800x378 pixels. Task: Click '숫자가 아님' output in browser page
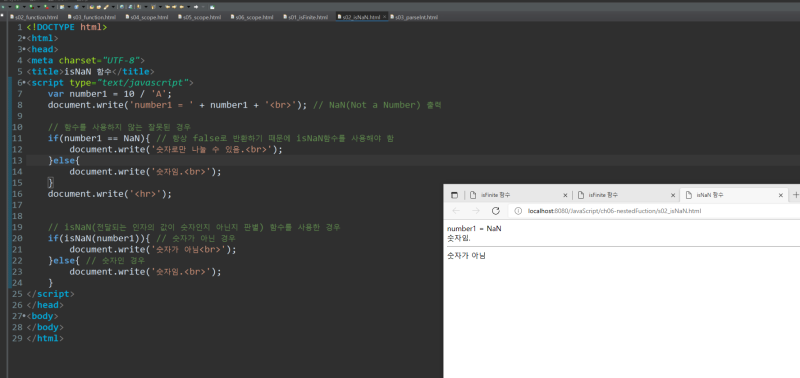tap(466, 256)
